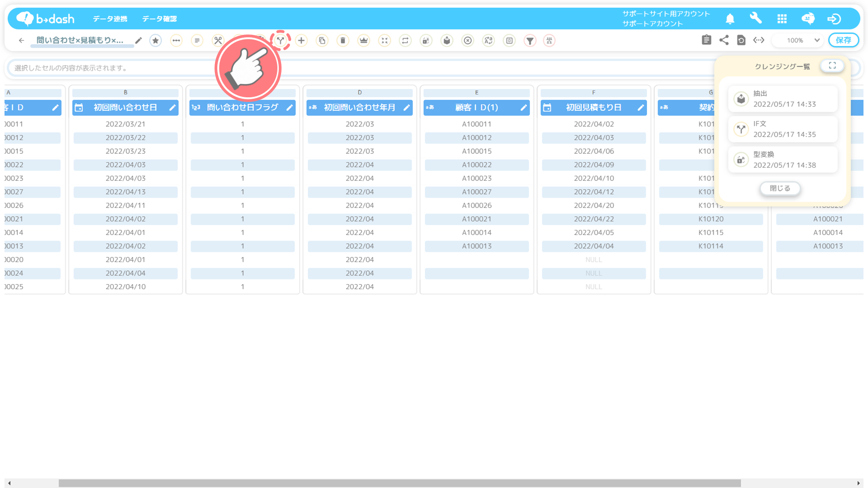868x488 pixels.
Task: Select the 初回見積もり日 column header
Action: [x=594, y=107]
